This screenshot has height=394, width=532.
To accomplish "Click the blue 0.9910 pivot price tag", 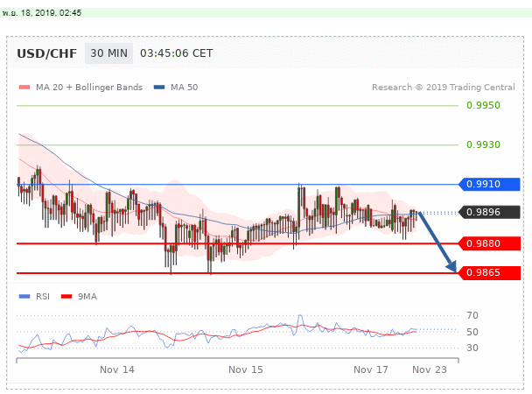I will (x=489, y=184).
